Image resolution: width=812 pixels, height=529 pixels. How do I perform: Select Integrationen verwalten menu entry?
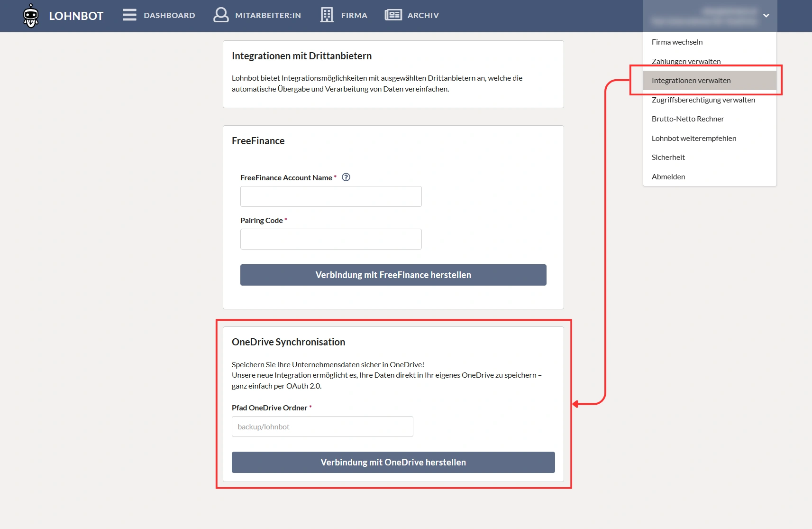pos(691,81)
